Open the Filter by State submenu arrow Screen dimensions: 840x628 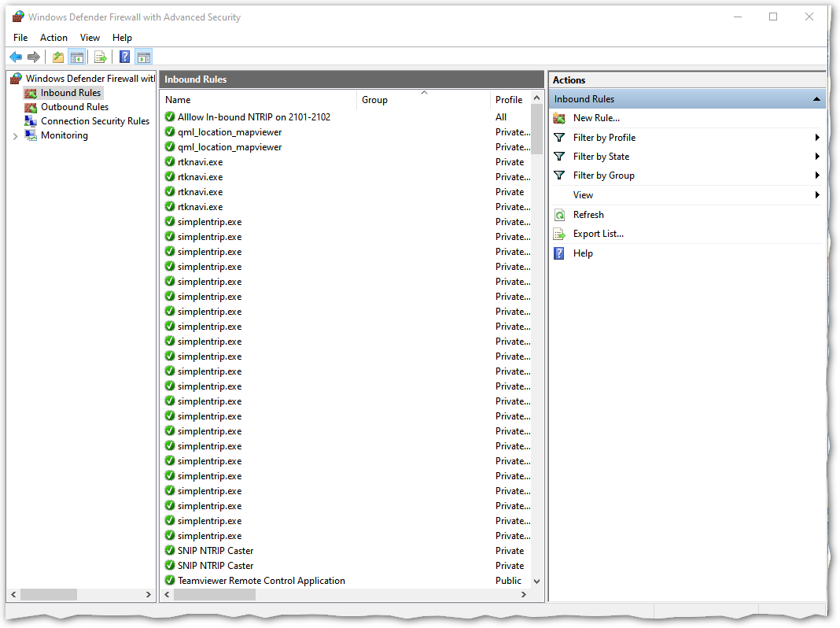pos(817,157)
